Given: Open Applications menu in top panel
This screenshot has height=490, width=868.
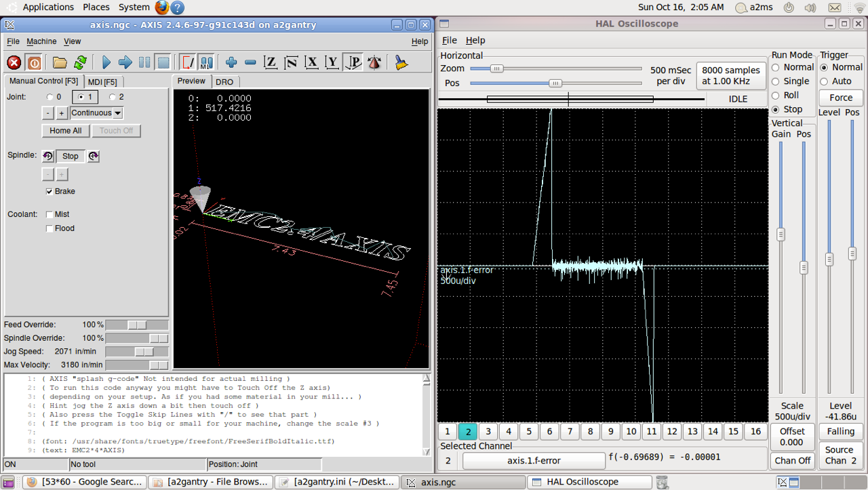Looking at the screenshot, I should 48,7.
